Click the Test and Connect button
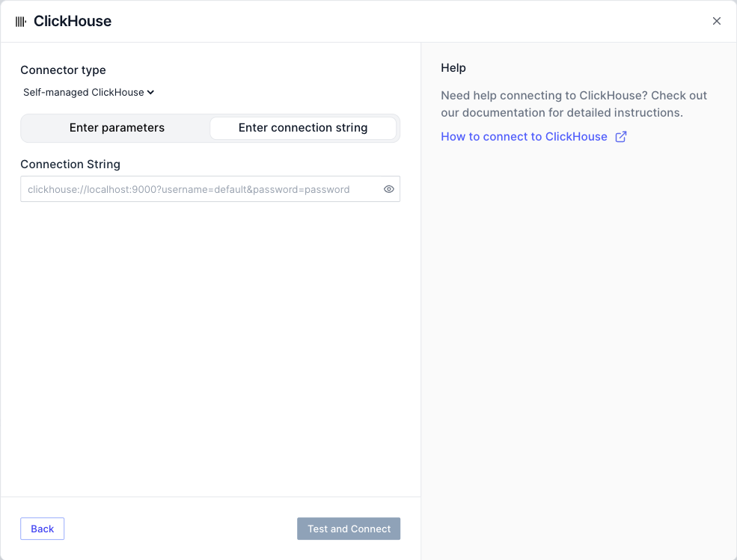This screenshot has height=560, width=737. [349, 529]
